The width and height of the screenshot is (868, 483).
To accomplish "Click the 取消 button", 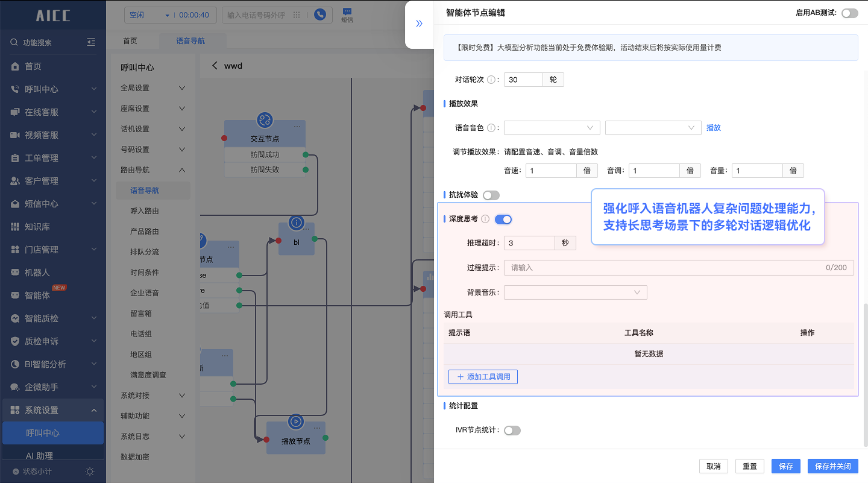I will (x=714, y=466).
